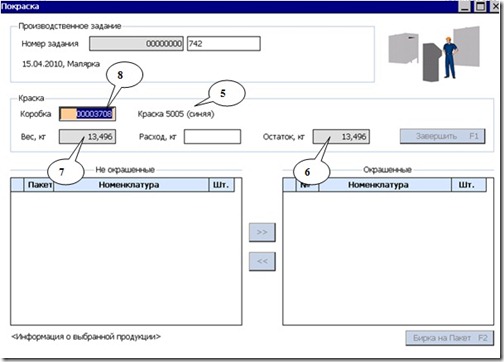Click the Расход, кг input field

pyautogui.click(x=212, y=137)
